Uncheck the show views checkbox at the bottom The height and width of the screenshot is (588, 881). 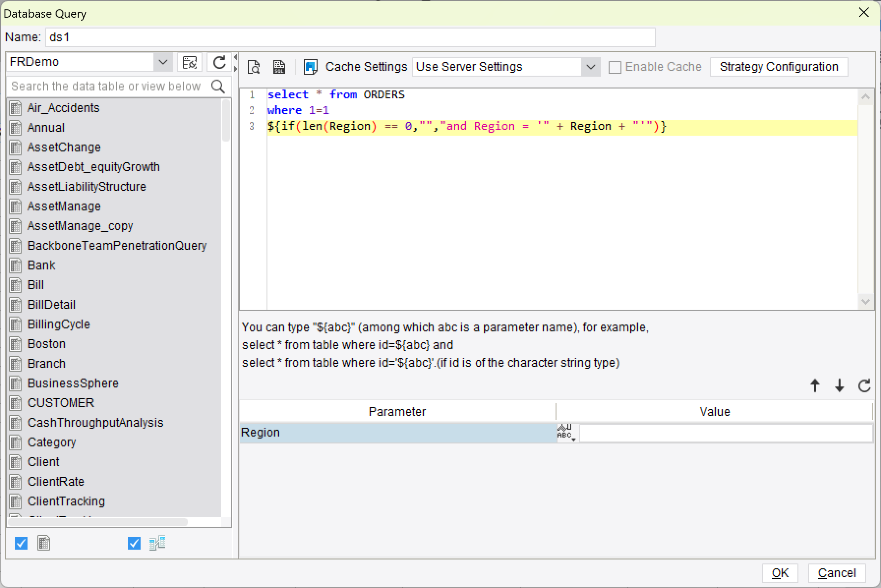point(133,543)
